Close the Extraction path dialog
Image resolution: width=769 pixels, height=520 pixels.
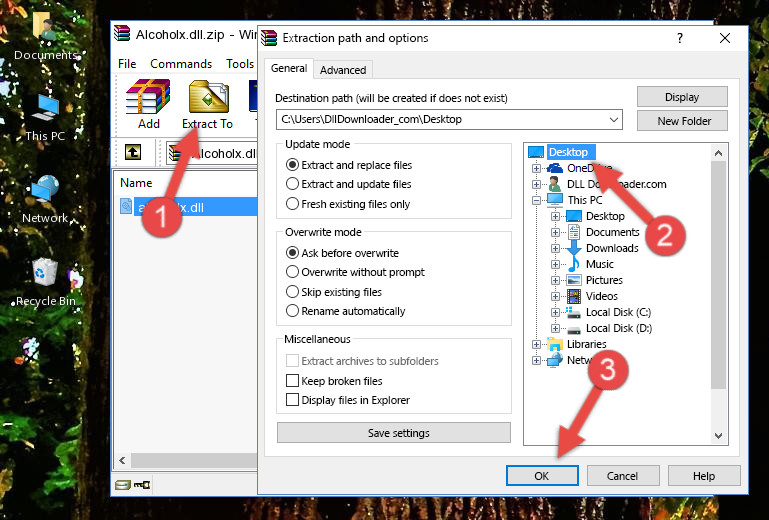[x=725, y=38]
